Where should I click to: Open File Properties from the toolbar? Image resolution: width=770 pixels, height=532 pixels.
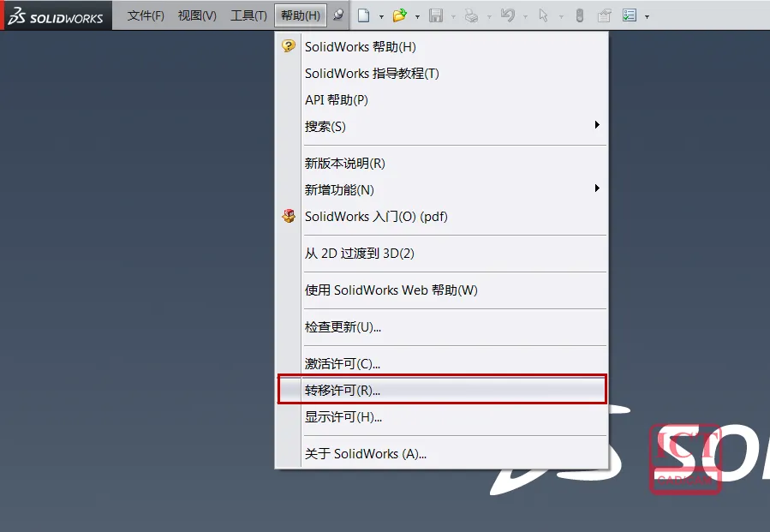(x=604, y=15)
